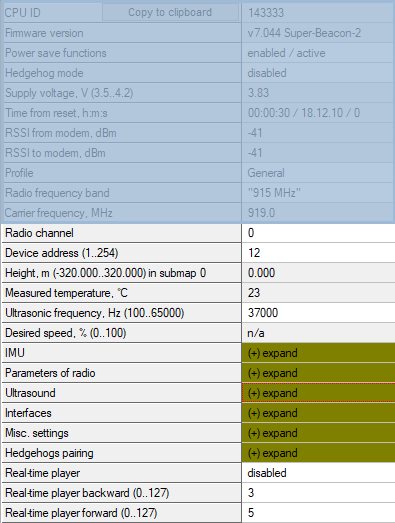Click the Hedgehogs pairing label

pyautogui.click(x=49, y=453)
